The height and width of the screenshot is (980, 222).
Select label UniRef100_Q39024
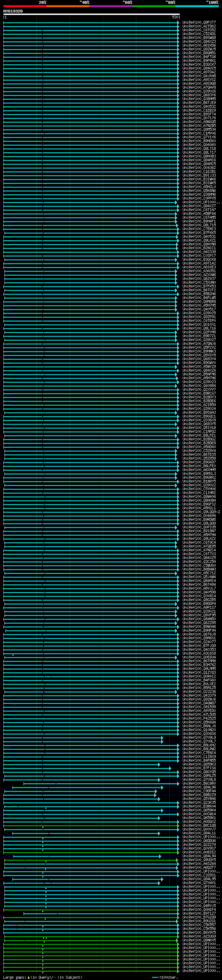click(199, 408)
